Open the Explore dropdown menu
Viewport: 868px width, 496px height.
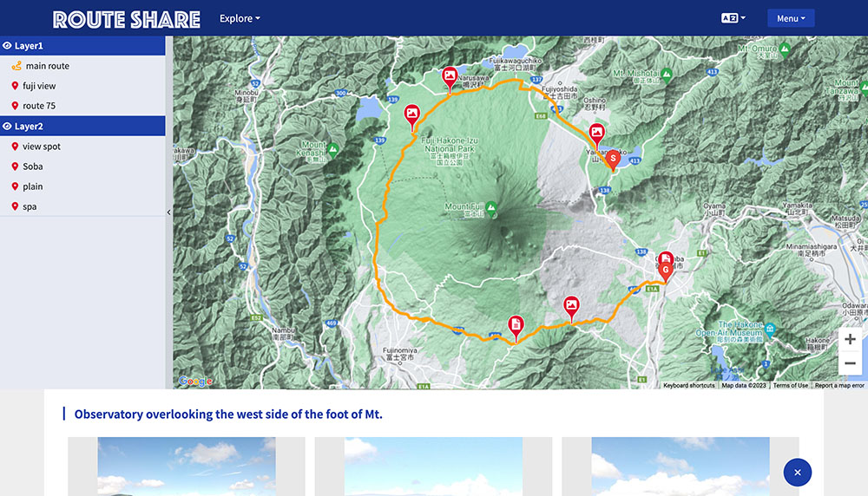pyautogui.click(x=240, y=18)
